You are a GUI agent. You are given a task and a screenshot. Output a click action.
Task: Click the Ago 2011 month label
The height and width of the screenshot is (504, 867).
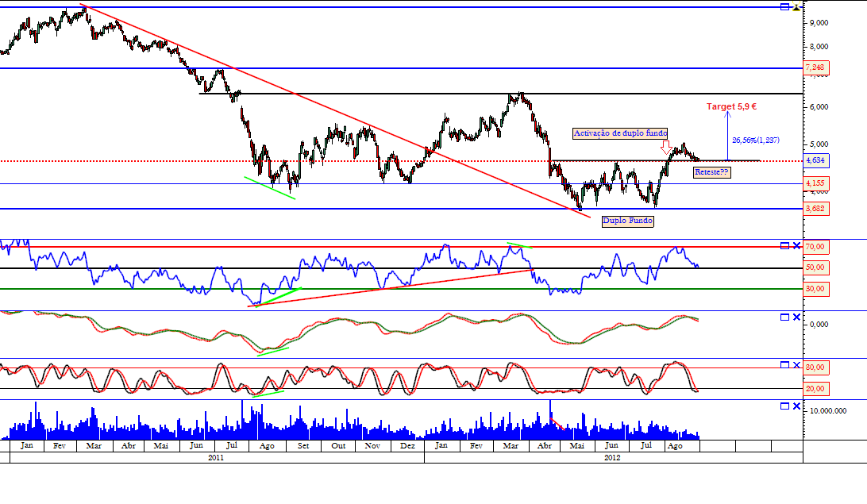tap(267, 446)
